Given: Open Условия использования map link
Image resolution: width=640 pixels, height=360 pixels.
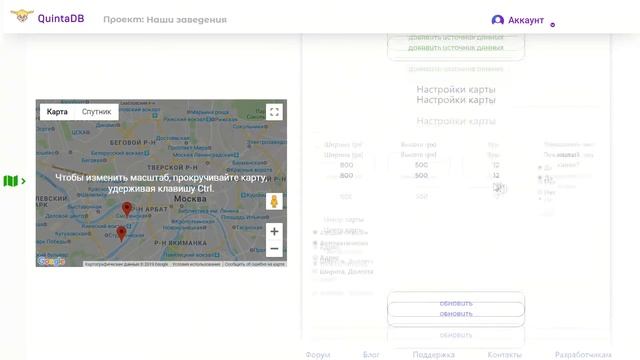Looking at the screenshot, I should pos(196,264).
